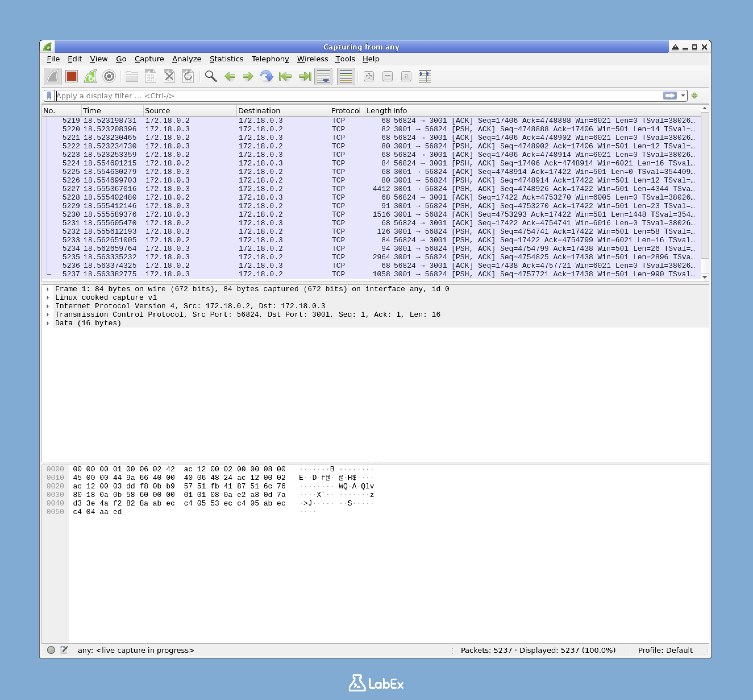This screenshot has width=753, height=700.
Task: Open the Statistics menu
Action: [x=226, y=59]
